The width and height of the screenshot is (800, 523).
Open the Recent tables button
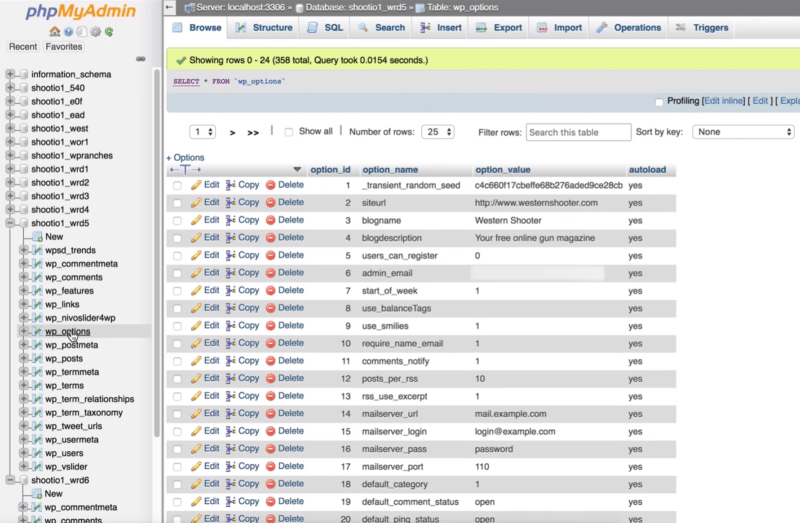tap(23, 46)
